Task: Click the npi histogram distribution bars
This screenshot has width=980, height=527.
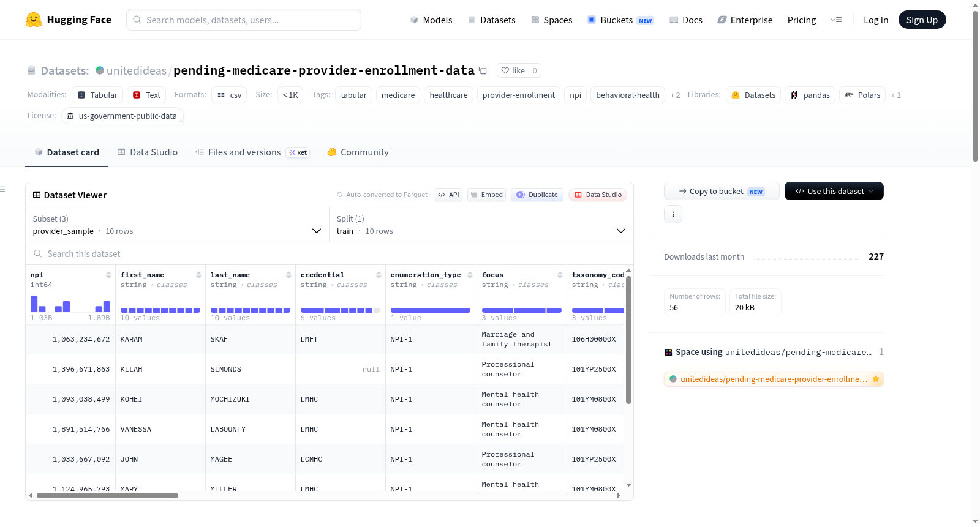Action: pyautogui.click(x=70, y=303)
